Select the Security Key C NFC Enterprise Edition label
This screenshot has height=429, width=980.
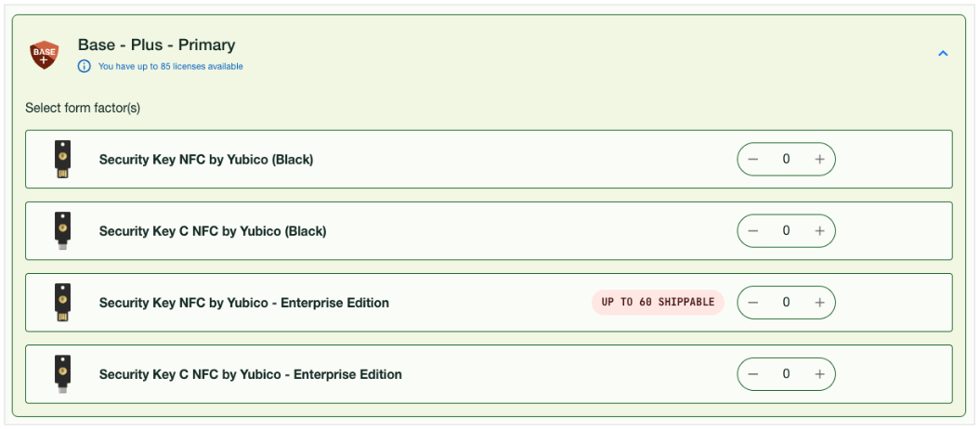click(x=250, y=374)
